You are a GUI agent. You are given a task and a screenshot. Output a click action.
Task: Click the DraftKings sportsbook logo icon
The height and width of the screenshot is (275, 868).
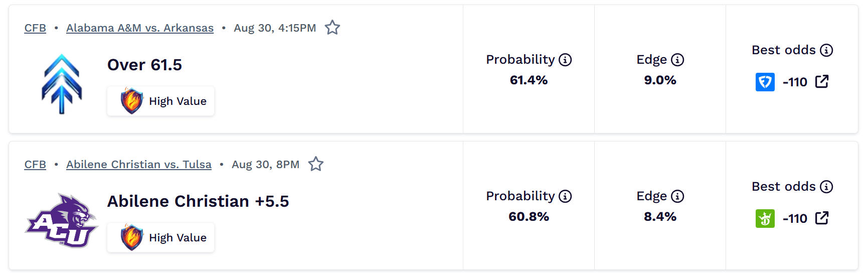[765, 218]
